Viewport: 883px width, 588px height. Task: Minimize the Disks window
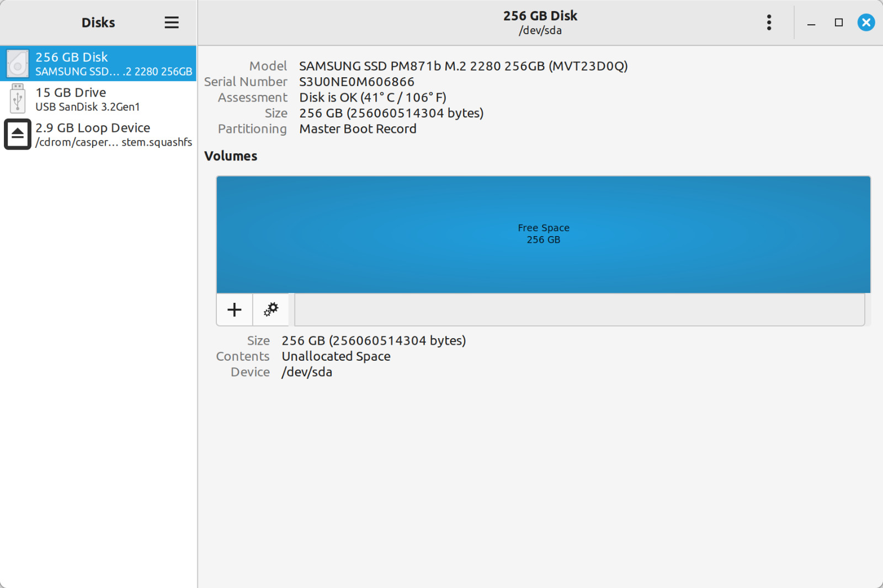coord(811,23)
